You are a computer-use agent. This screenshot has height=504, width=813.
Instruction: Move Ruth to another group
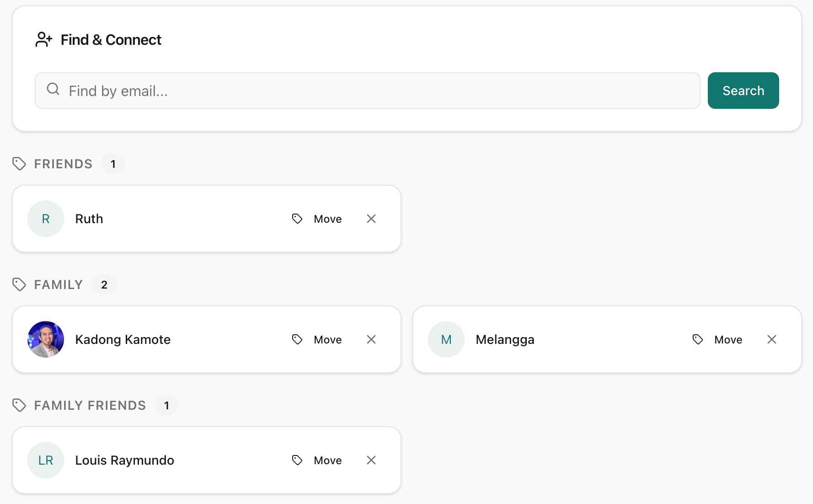click(x=317, y=219)
